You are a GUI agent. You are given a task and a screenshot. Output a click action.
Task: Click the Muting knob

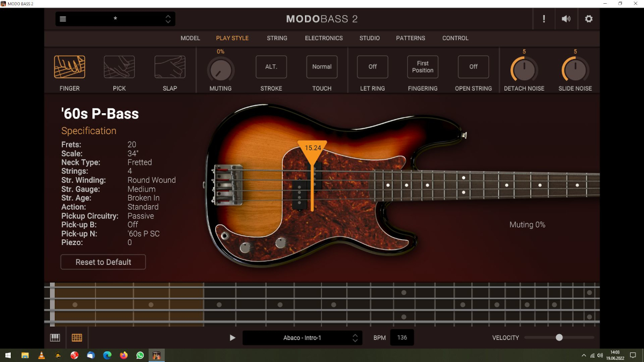221,70
